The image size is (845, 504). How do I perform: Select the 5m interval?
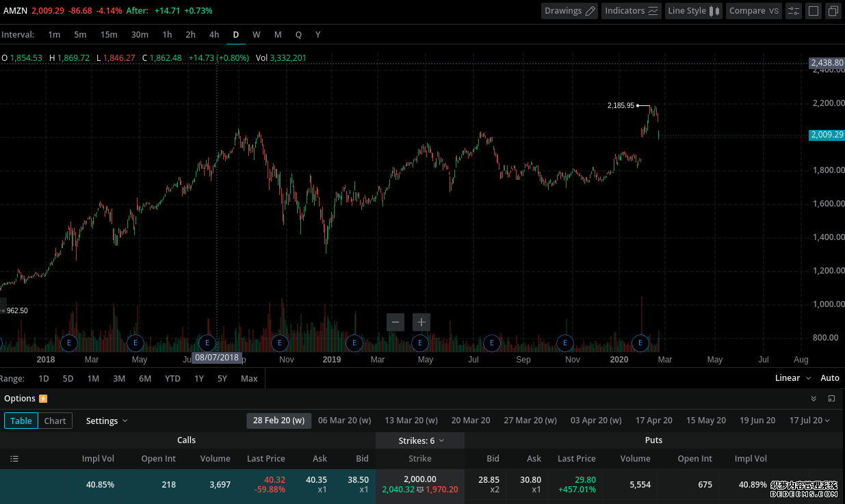click(x=80, y=34)
